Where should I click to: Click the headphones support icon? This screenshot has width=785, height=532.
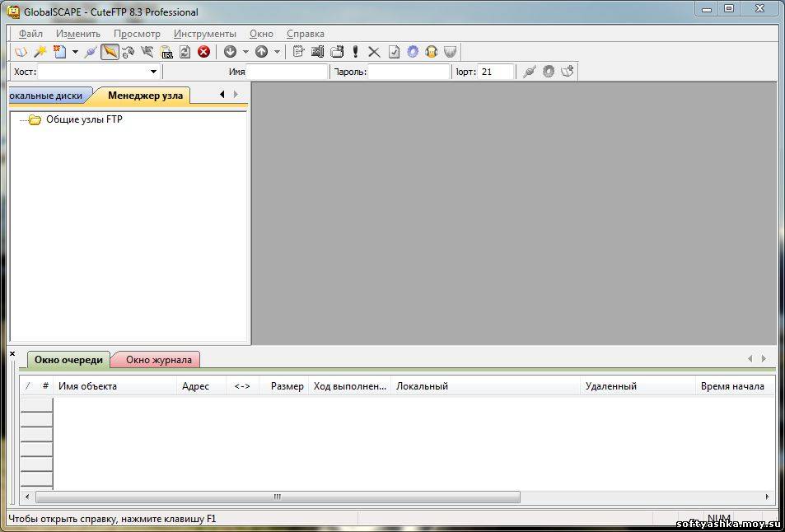(x=432, y=52)
